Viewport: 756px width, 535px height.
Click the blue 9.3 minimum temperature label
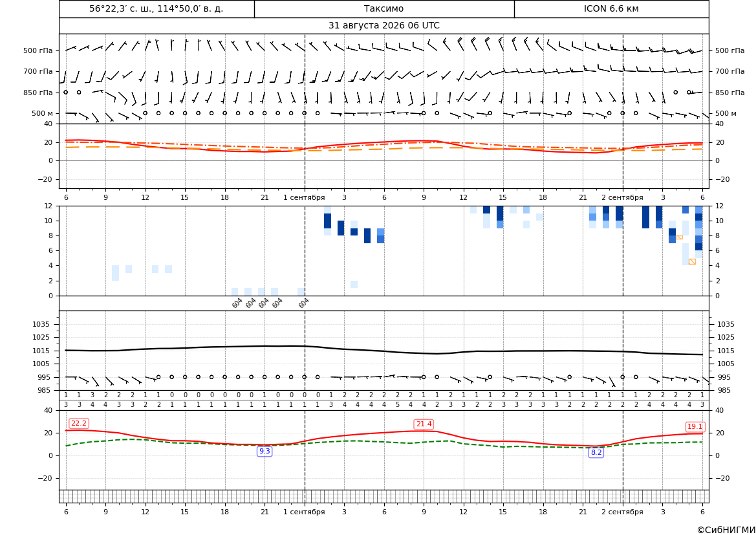[265, 452]
